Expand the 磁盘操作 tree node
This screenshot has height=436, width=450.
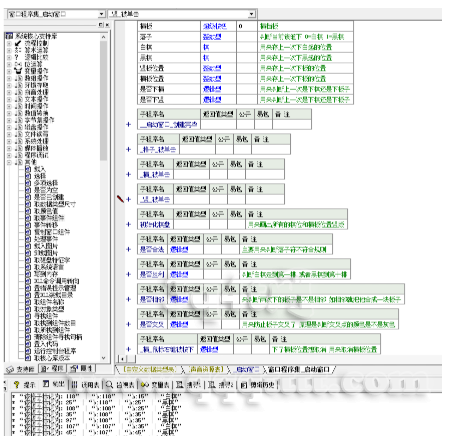point(9,127)
